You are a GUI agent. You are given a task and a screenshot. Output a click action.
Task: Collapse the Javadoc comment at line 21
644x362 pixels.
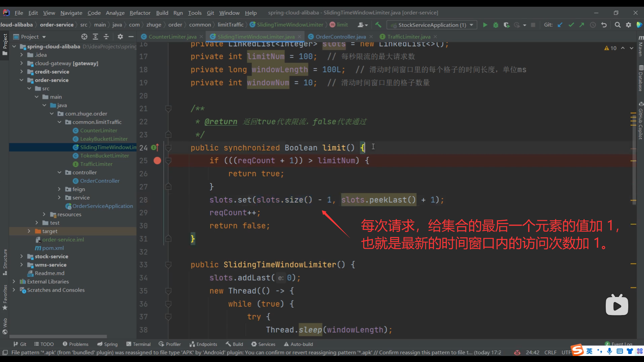tap(168, 109)
